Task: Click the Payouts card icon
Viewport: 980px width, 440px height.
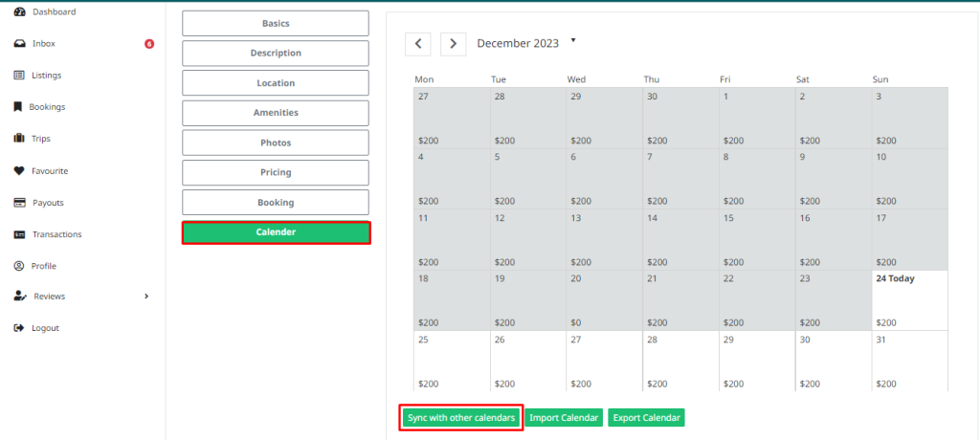Action: [19, 203]
